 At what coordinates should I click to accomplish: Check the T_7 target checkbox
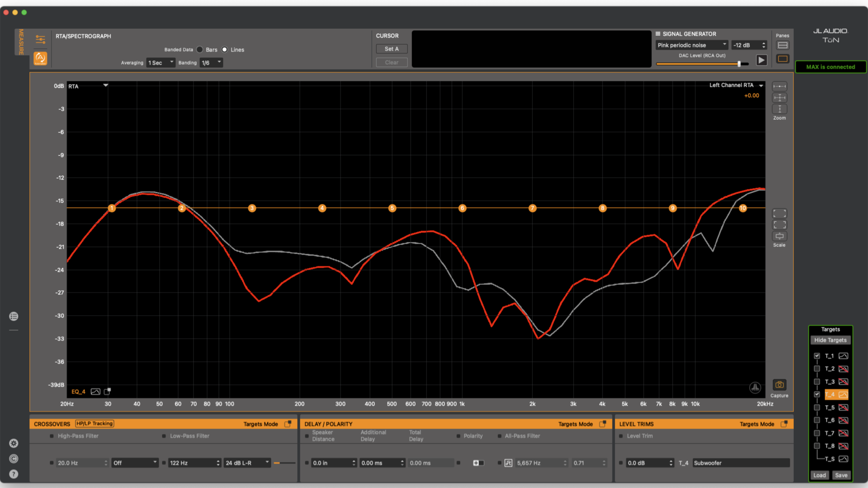817,433
